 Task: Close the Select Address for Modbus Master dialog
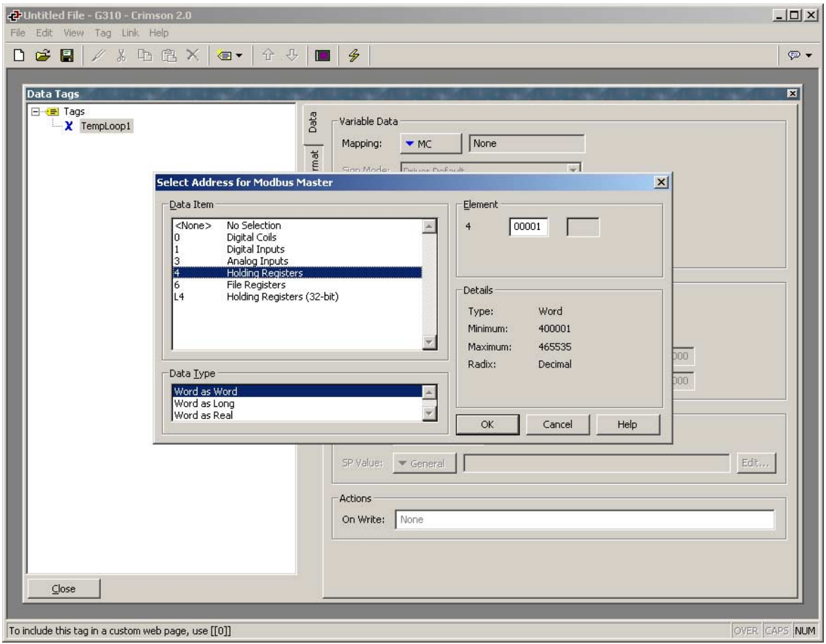(661, 182)
